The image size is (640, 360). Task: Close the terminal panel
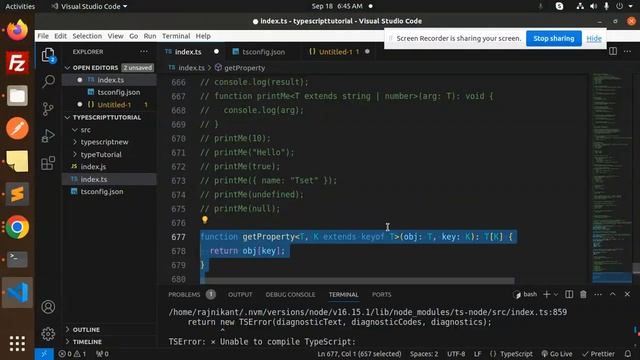tap(627, 294)
